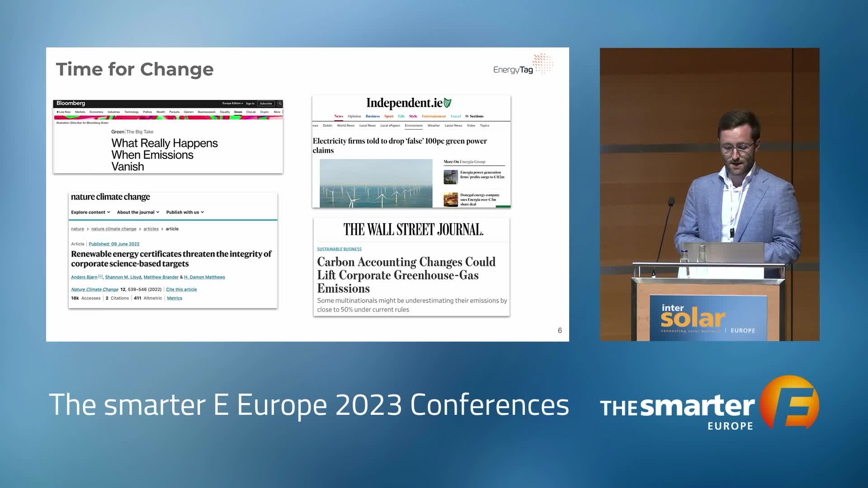The image size is (868, 488).
Task: Click the Intersolar Europe logo on the podium
Action: pyautogui.click(x=708, y=319)
